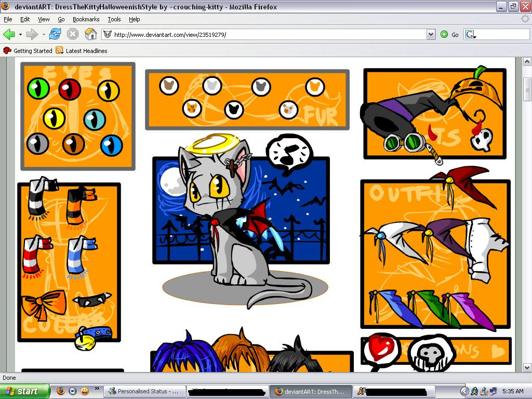Expand hidden system tray icons
532x399 pixels.
464,391
